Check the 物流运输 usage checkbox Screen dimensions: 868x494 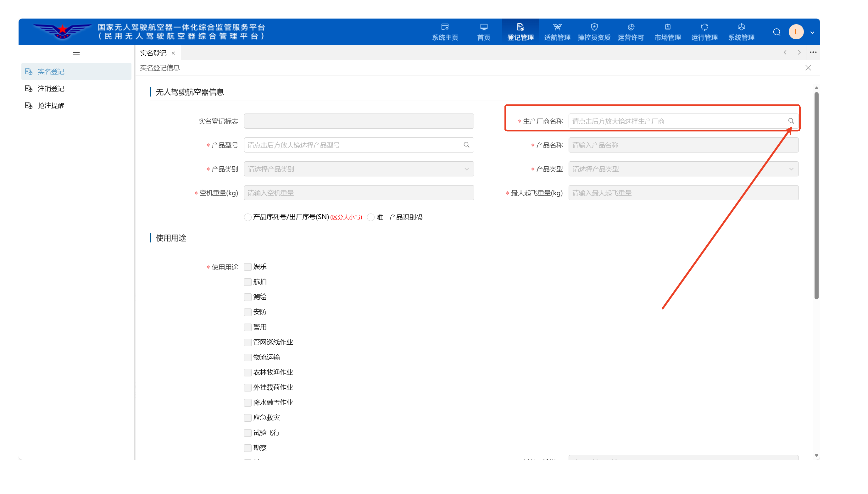pos(248,357)
